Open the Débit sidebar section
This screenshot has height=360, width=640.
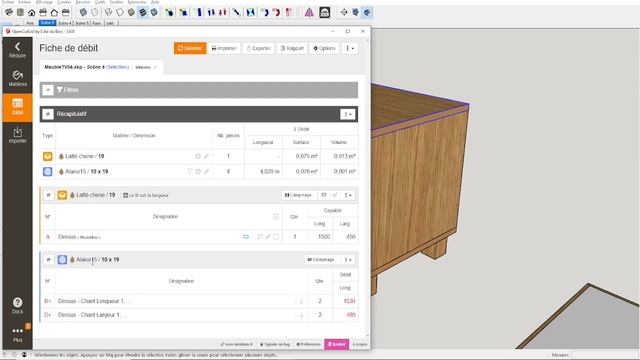[x=17, y=107]
